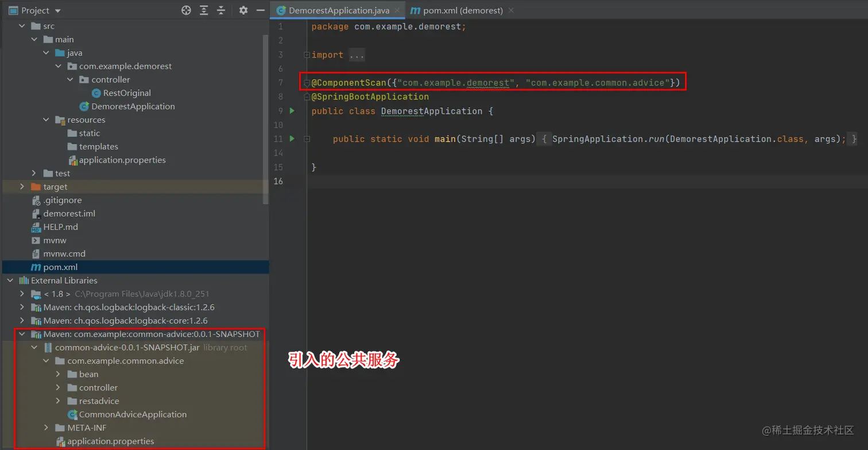868x450 pixels.
Task: Expand the bean package in common-advice jar
Action: coord(59,374)
